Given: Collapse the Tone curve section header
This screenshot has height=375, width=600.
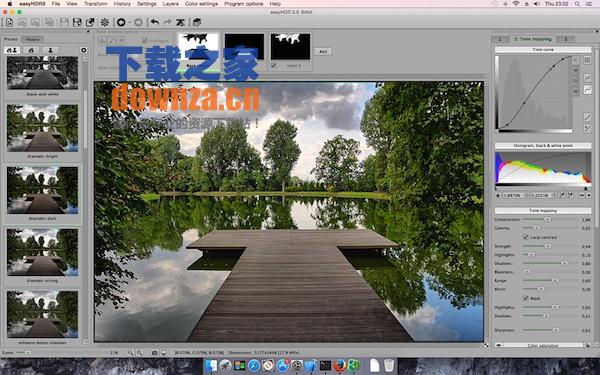Looking at the screenshot, I should 543,50.
